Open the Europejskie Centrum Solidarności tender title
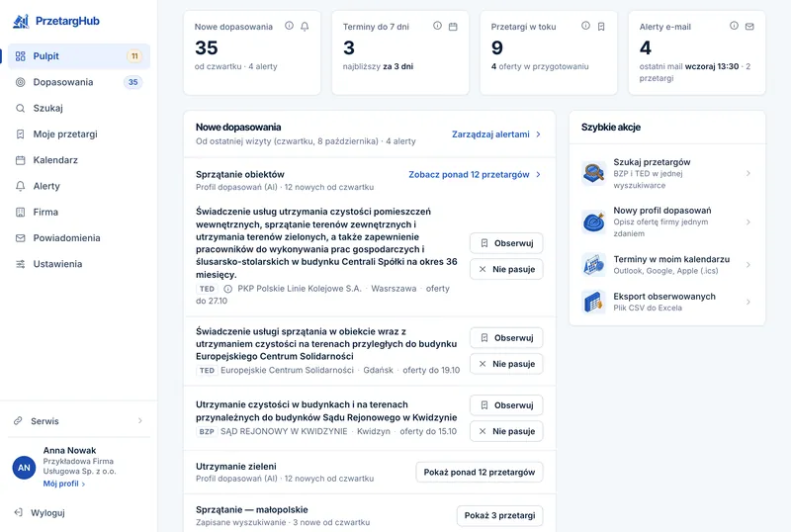Image resolution: width=791 pixels, height=532 pixels. 326,344
